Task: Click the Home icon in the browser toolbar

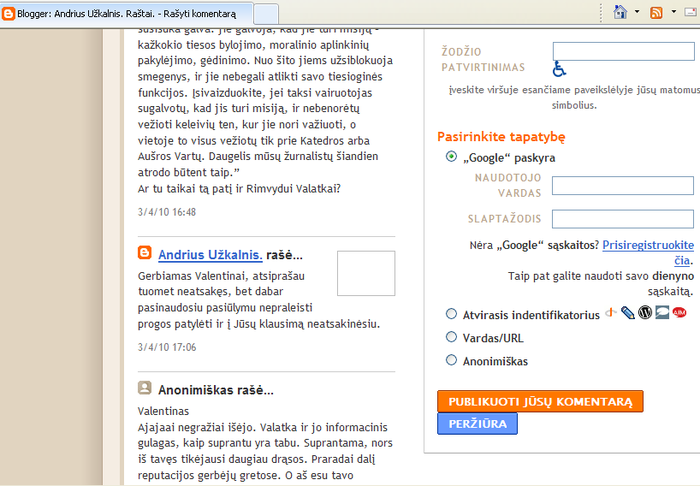Action: pyautogui.click(x=620, y=13)
